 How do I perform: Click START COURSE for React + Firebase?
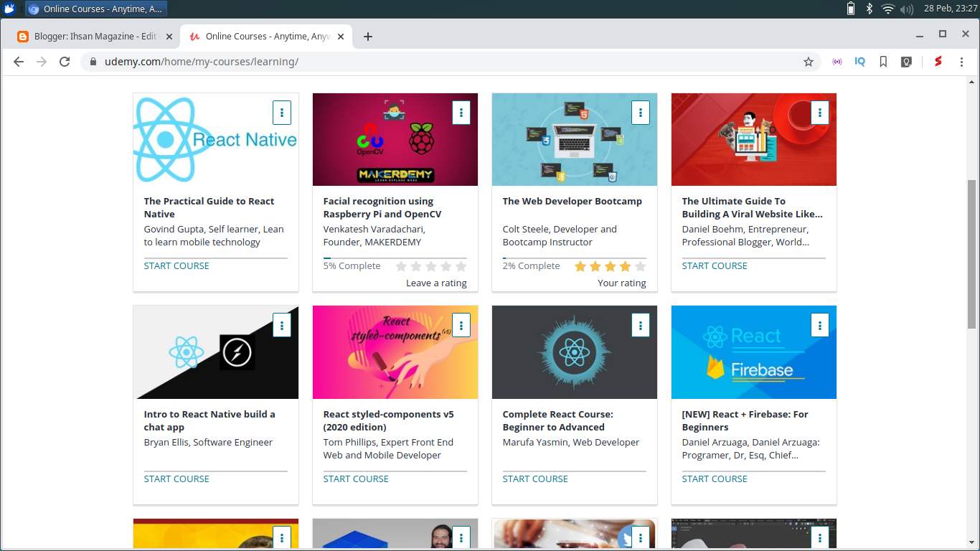click(715, 479)
